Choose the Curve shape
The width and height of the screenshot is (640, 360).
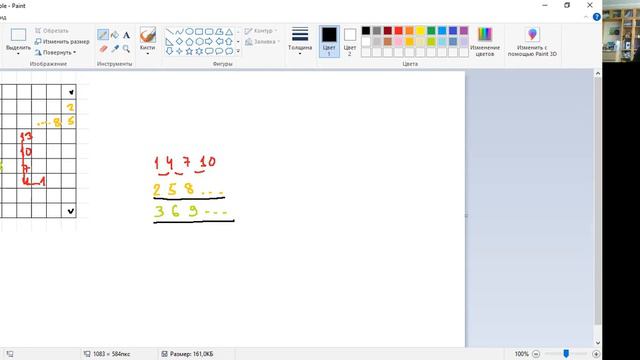pos(179,31)
